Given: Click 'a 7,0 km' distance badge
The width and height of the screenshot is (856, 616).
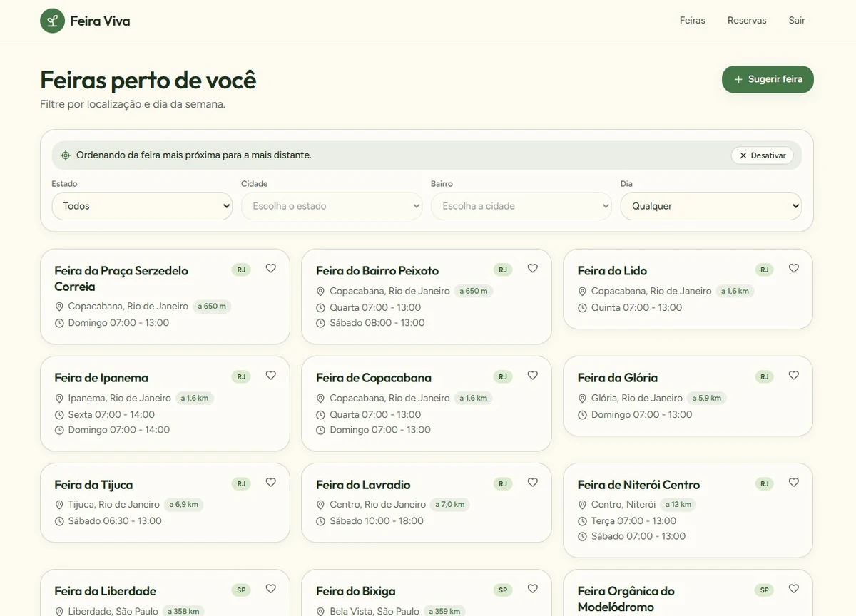Looking at the screenshot, I should tap(450, 505).
